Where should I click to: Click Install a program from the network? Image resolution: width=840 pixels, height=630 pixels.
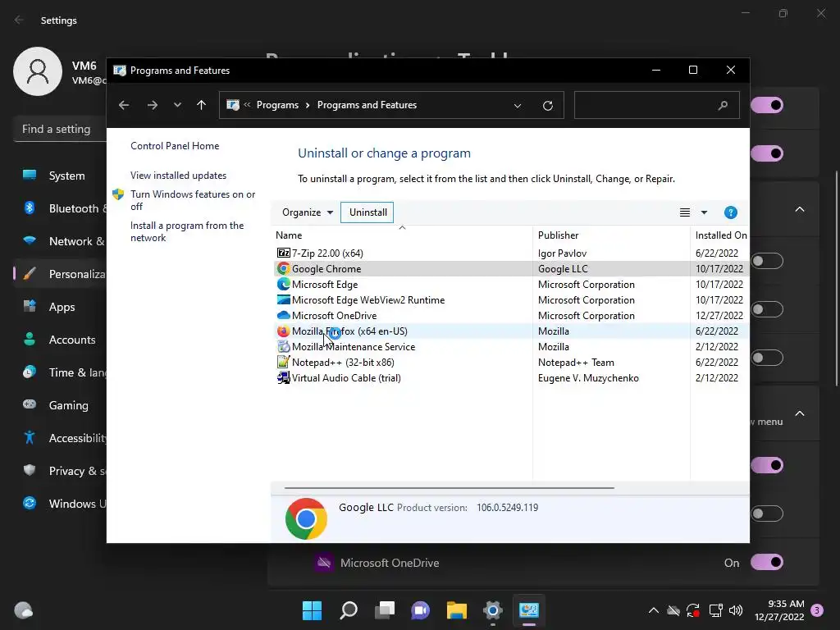point(187,231)
